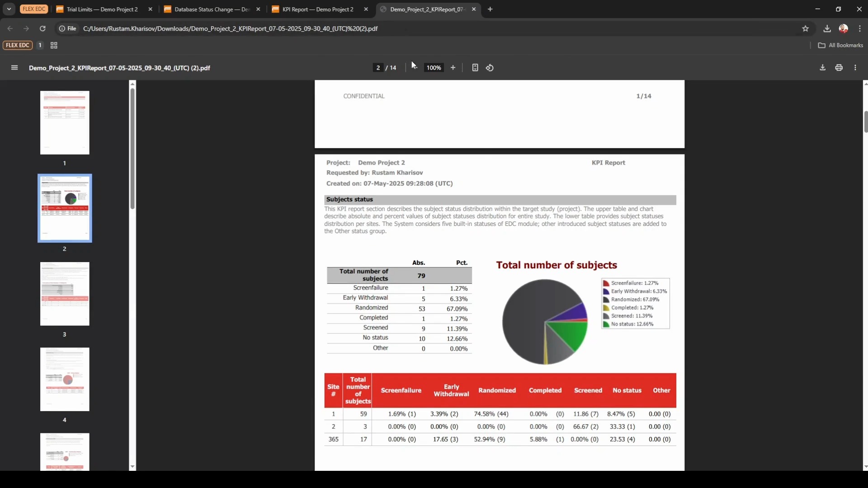Click the thumbnail panel scrollbar
Screen dimensions: 868x488
point(132,149)
